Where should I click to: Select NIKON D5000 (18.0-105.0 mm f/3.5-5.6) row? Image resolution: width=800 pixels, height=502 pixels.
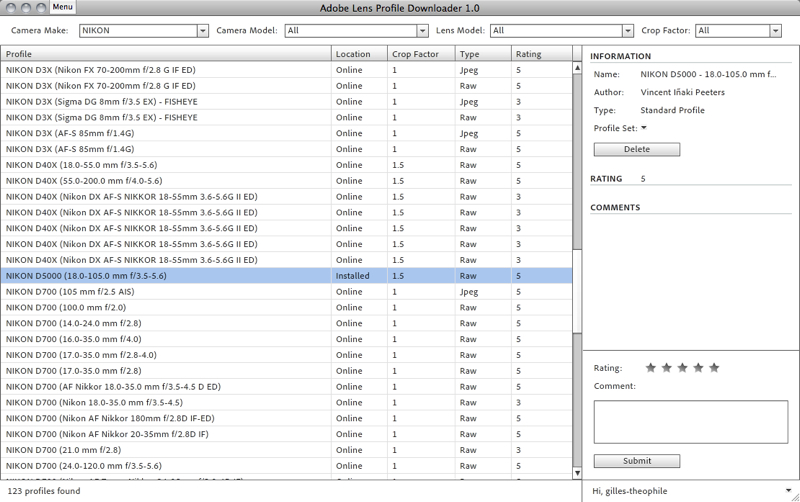point(286,275)
